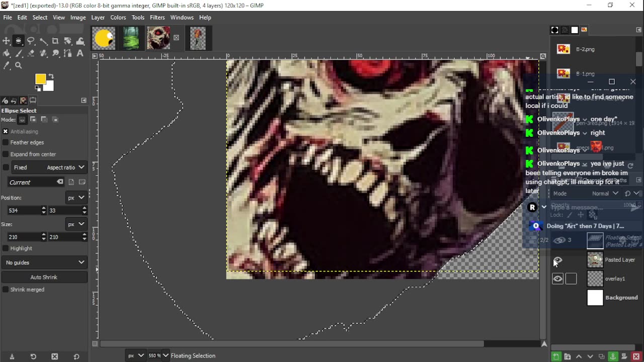The height and width of the screenshot is (362, 644).
Task: Choose the Text tool
Action: coord(80,53)
